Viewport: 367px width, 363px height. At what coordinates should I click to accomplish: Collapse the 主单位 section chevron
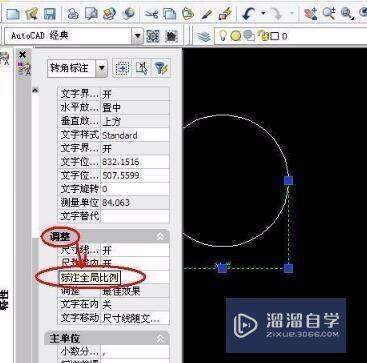tap(160, 339)
